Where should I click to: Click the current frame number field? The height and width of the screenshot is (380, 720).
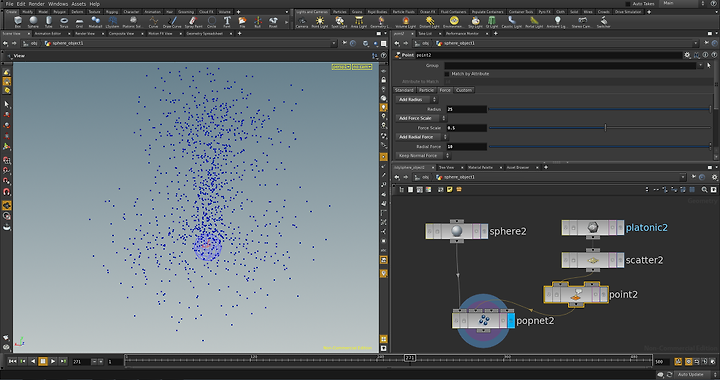click(x=81, y=362)
